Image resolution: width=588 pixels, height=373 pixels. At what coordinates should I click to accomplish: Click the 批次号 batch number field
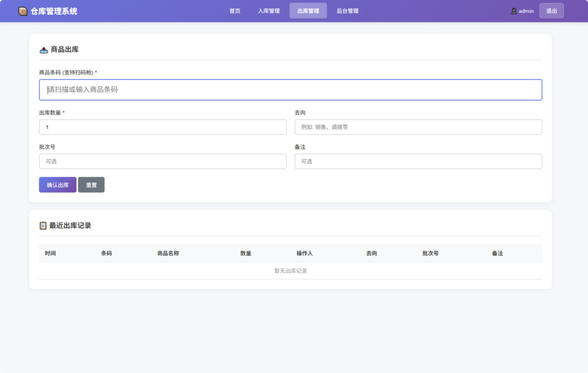163,161
